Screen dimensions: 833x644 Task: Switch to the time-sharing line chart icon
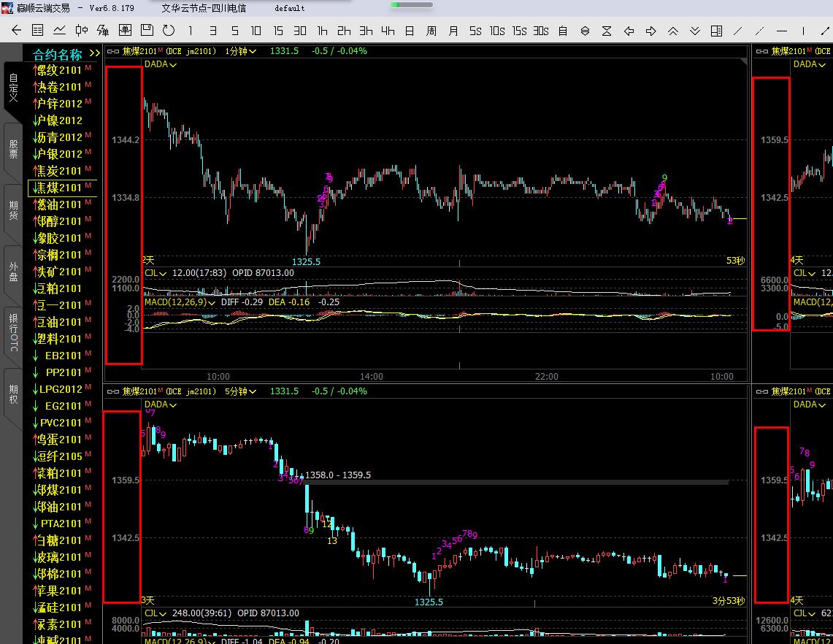[x=60, y=31]
